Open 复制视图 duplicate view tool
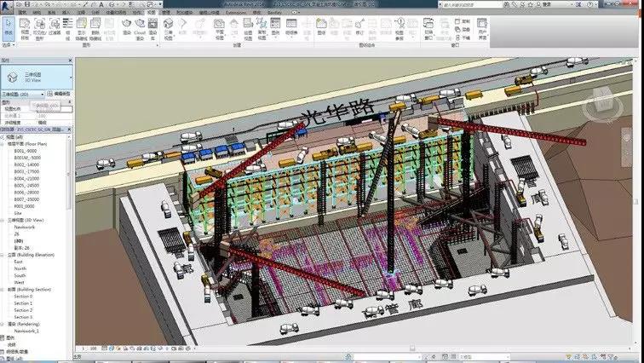Image resolution: width=644 pixels, height=363 pixels. click(x=262, y=29)
